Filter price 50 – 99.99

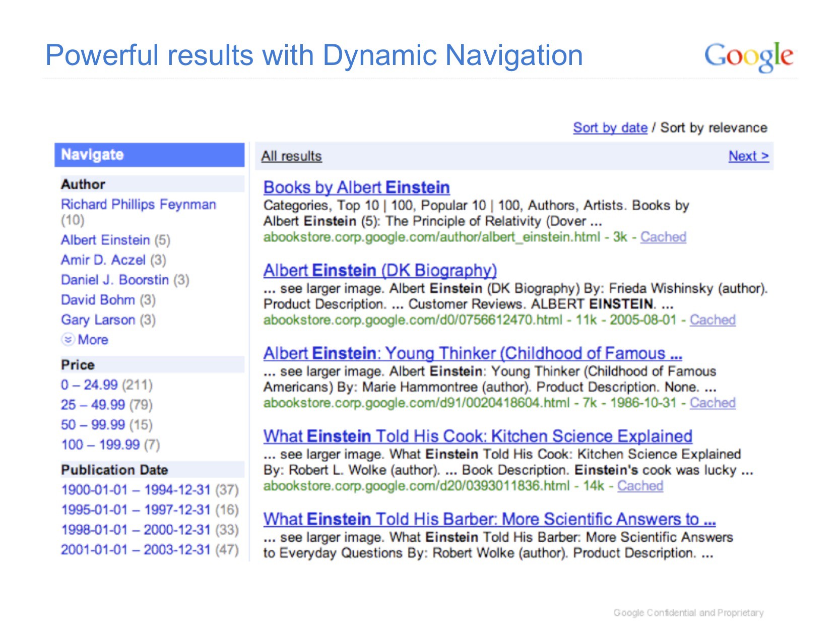tap(93, 425)
